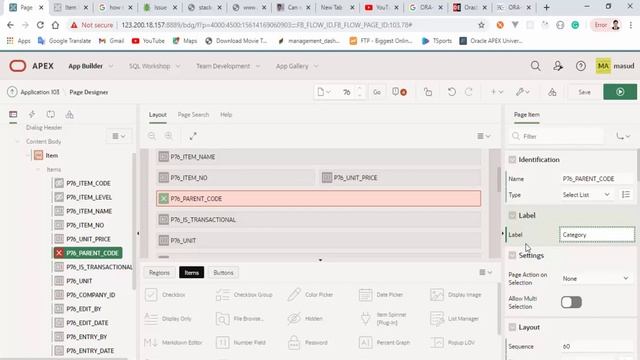Open the Processing tab icon

pyautogui.click(x=51, y=114)
